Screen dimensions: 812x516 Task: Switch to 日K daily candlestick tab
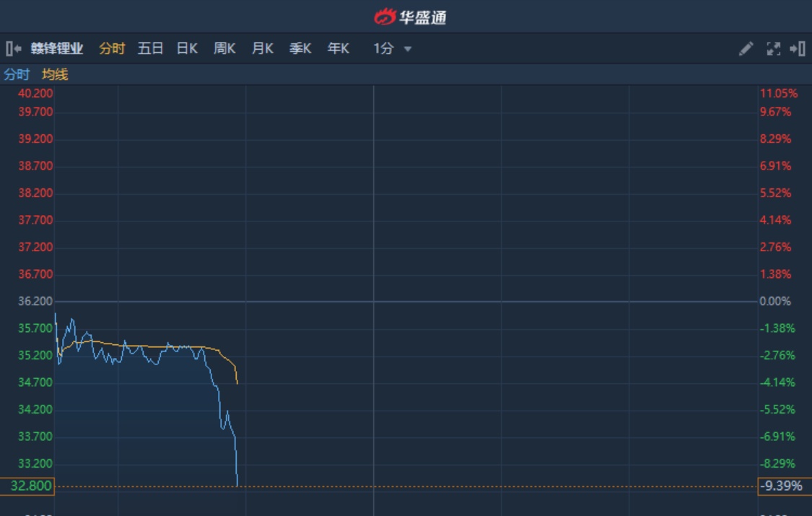pyautogui.click(x=187, y=48)
